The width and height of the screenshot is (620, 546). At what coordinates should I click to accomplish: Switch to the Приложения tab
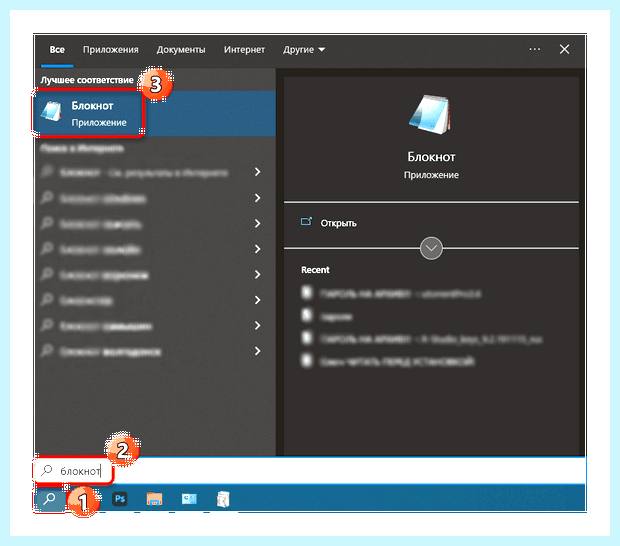click(x=111, y=50)
